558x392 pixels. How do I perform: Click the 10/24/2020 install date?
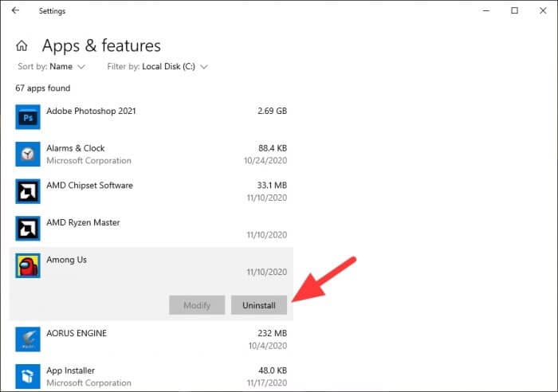tap(265, 160)
